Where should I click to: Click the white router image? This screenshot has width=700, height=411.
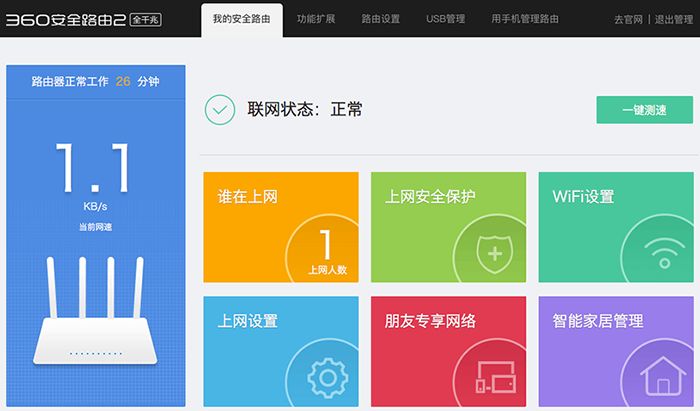95,310
